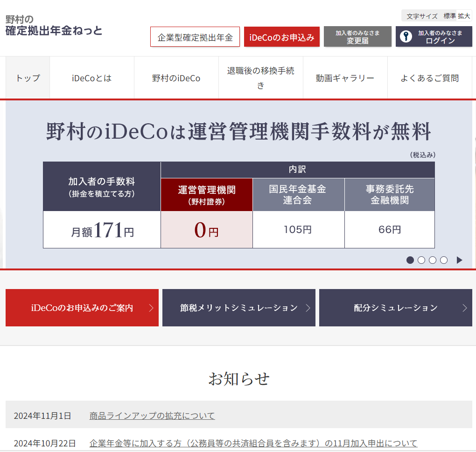Image resolution: width=476 pixels, height=452 pixels.
Task: Click the 2024年11月1日 news date
Action: 42,416
